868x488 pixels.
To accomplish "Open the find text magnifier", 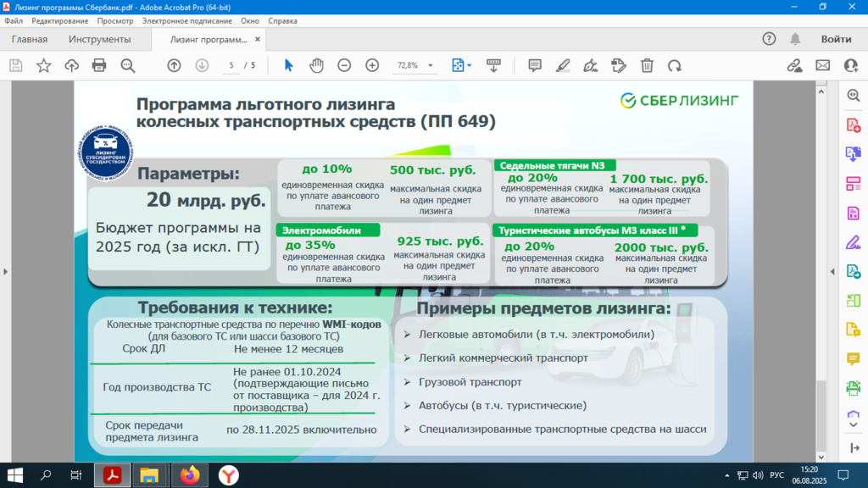I will pos(128,65).
